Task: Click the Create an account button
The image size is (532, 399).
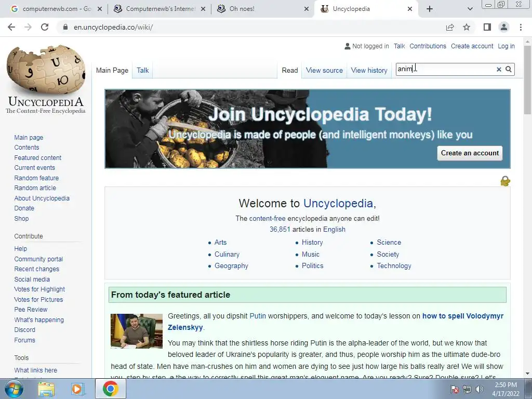Action: [470, 153]
